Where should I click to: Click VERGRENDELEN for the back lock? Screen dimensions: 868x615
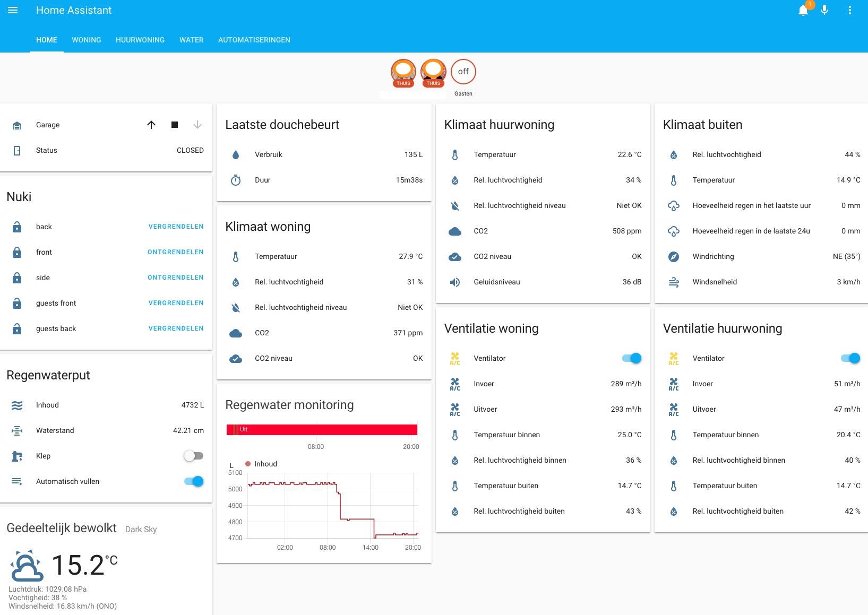(x=176, y=227)
